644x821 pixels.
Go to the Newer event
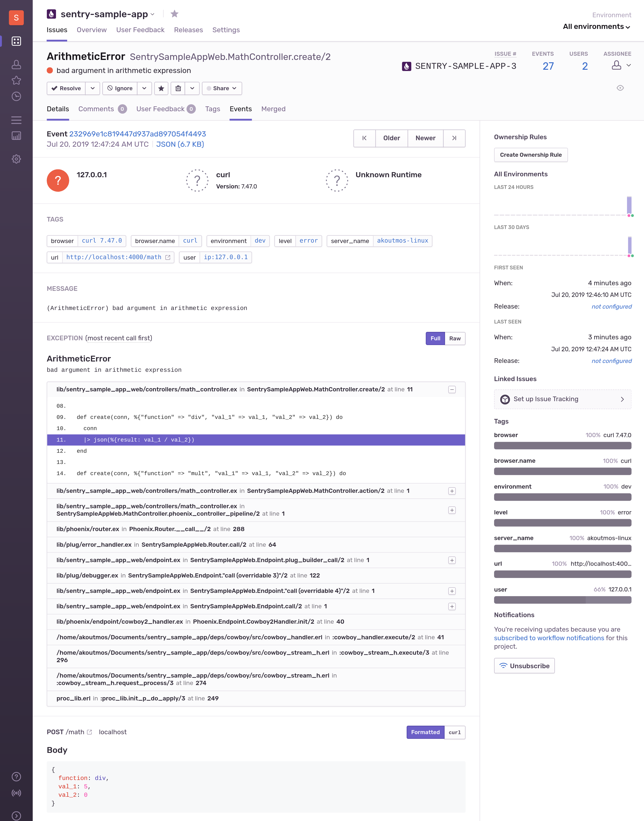click(425, 138)
